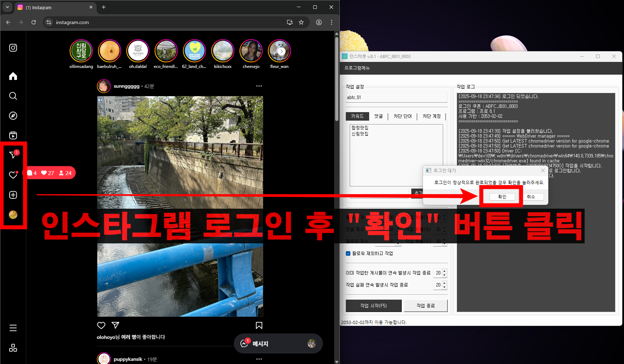Open profile avatar in sidebar
The width and height of the screenshot is (624, 364).
[x=13, y=215]
